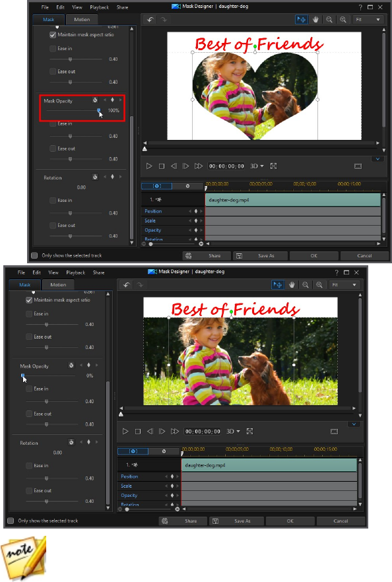Image resolution: width=392 pixels, height=582 pixels.
Task: Enable Ease in under Mask Opacity, 0% window
Action: coord(29,389)
